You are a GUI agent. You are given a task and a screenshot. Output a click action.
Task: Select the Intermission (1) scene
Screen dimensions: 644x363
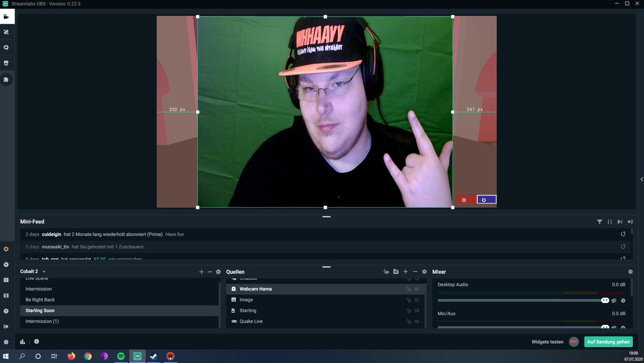point(119,321)
